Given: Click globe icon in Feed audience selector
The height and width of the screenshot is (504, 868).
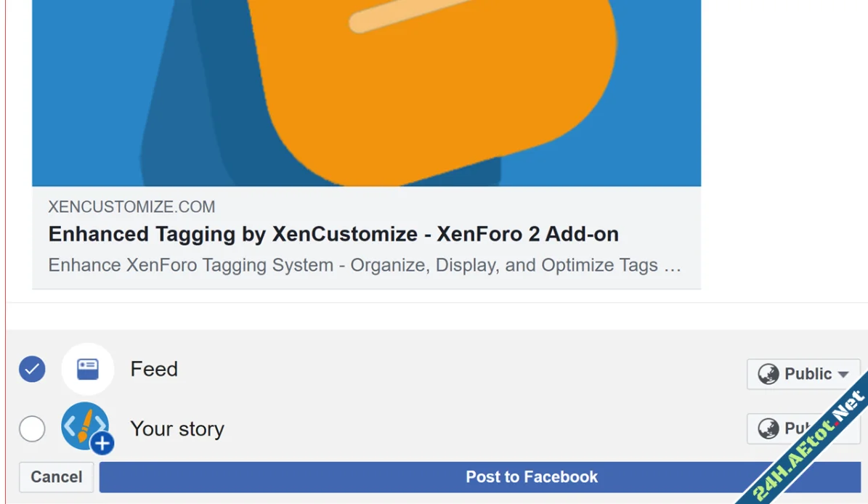Looking at the screenshot, I should (768, 374).
